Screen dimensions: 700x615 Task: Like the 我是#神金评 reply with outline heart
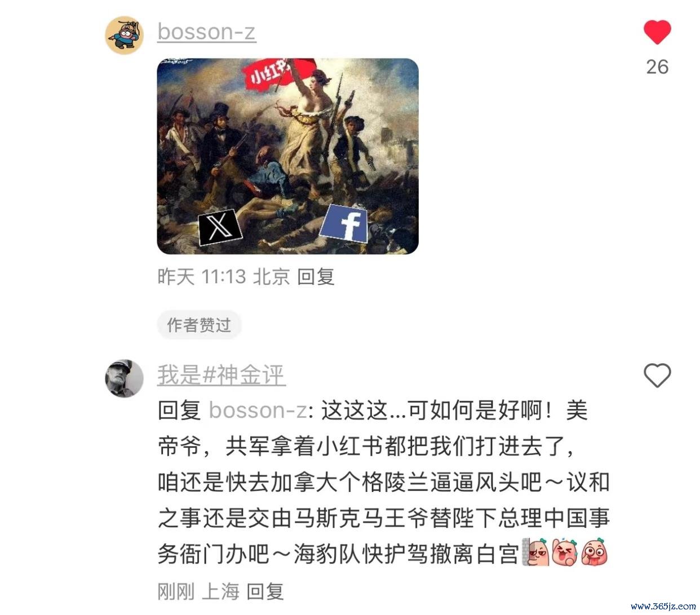657,375
